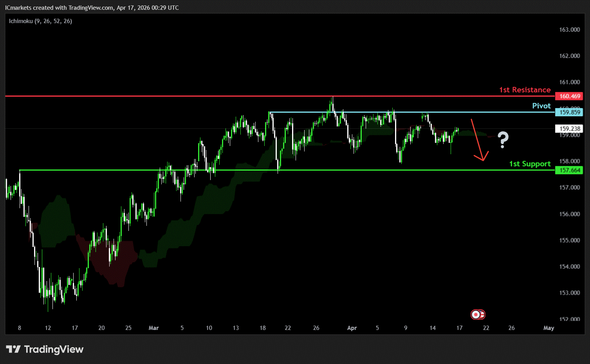Click the ICmarkets TradingView attribution header text
Image resolution: width=590 pixels, height=364 pixels.
tap(92, 8)
